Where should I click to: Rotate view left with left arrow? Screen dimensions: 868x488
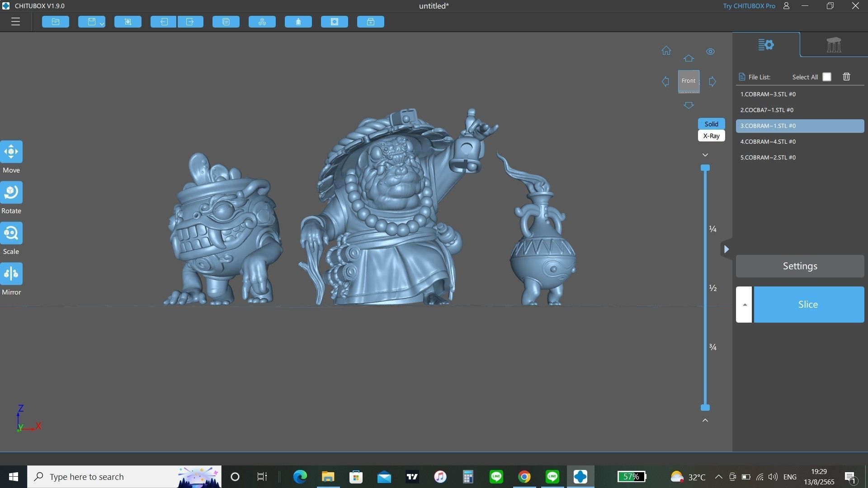click(665, 81)
